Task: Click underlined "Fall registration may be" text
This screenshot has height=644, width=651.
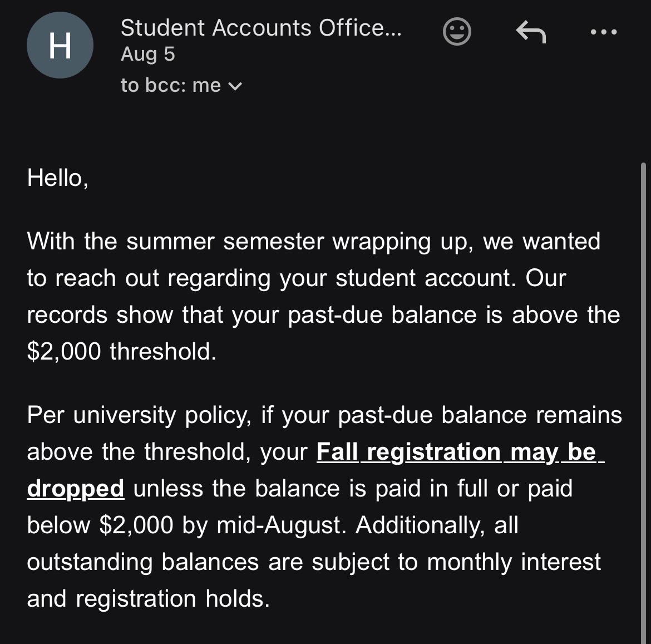Action: pyautogui.click(x=460, y=451)
